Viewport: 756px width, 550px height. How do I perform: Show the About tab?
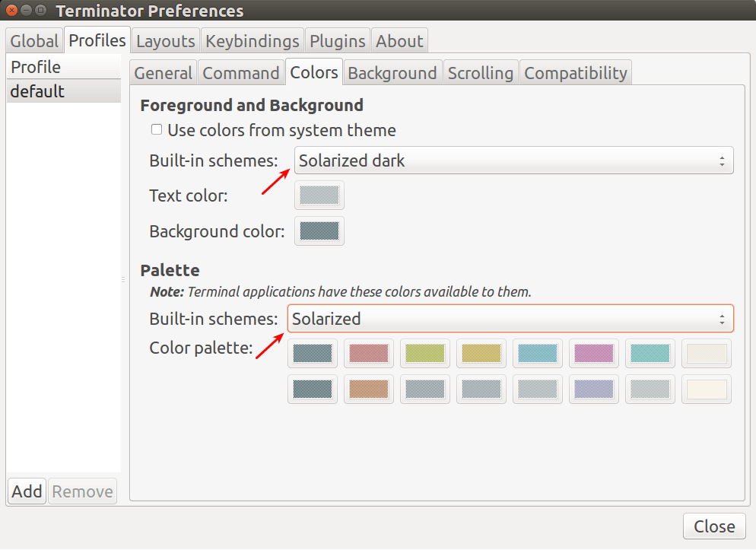(399, 41)
